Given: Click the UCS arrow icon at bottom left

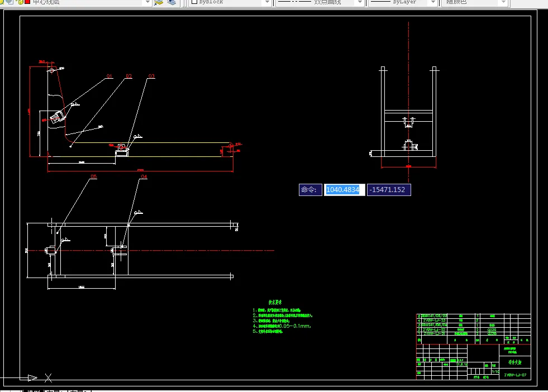Looking at the screenshot, I should [x=32, y=377].
